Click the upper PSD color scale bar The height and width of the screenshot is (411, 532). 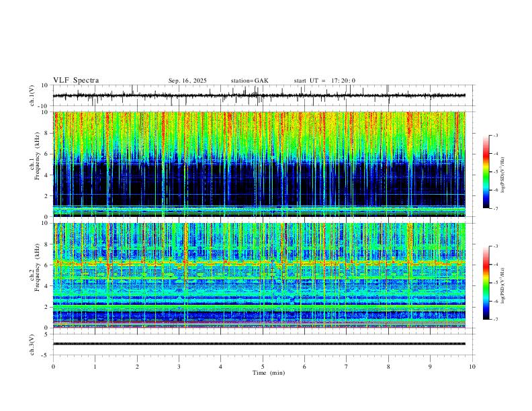486,172
